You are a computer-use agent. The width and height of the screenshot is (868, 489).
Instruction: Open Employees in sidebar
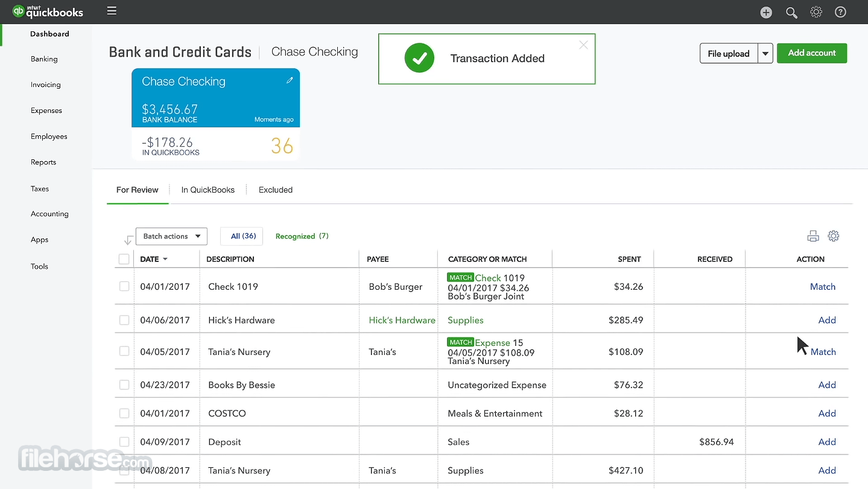(x=49, y=136)
